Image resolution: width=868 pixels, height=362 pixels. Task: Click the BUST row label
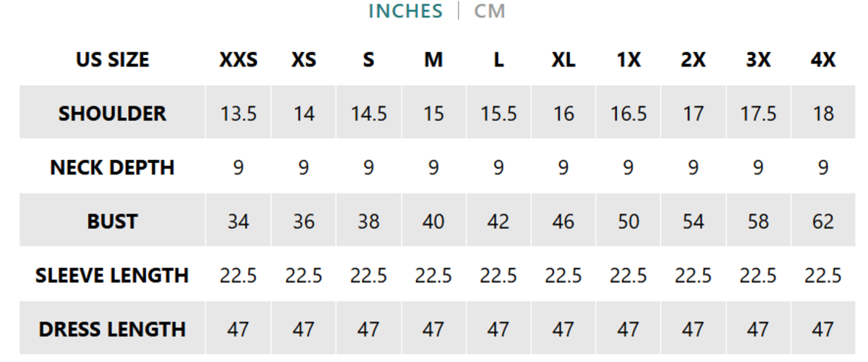[112, 221]
